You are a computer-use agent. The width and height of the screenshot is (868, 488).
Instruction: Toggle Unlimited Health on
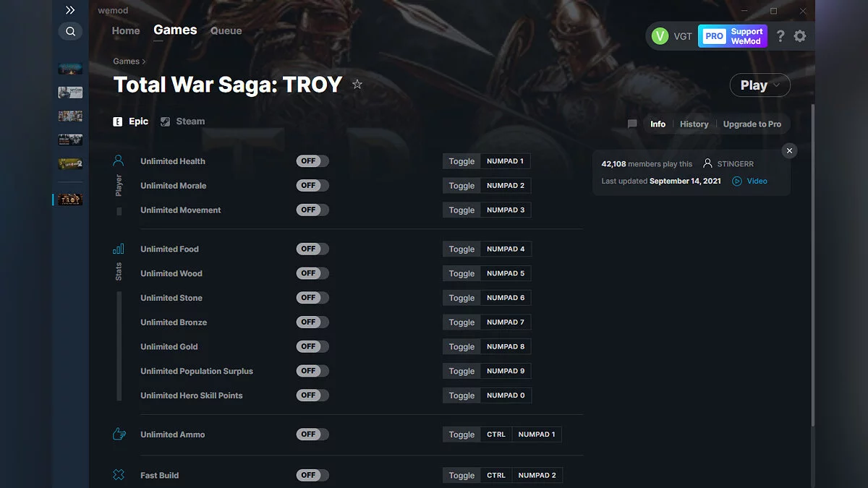pos(312,161)
